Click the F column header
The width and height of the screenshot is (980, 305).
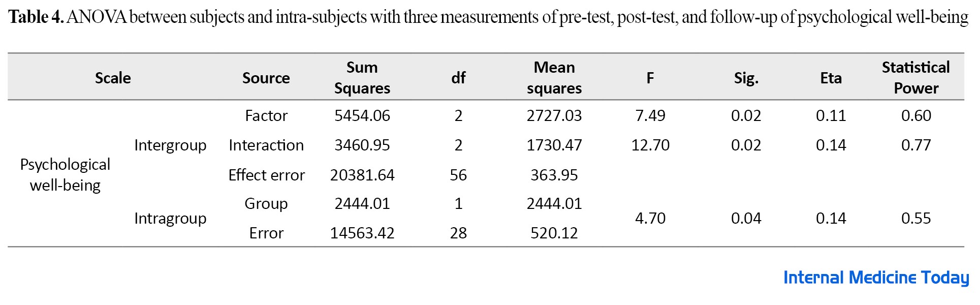650,78
